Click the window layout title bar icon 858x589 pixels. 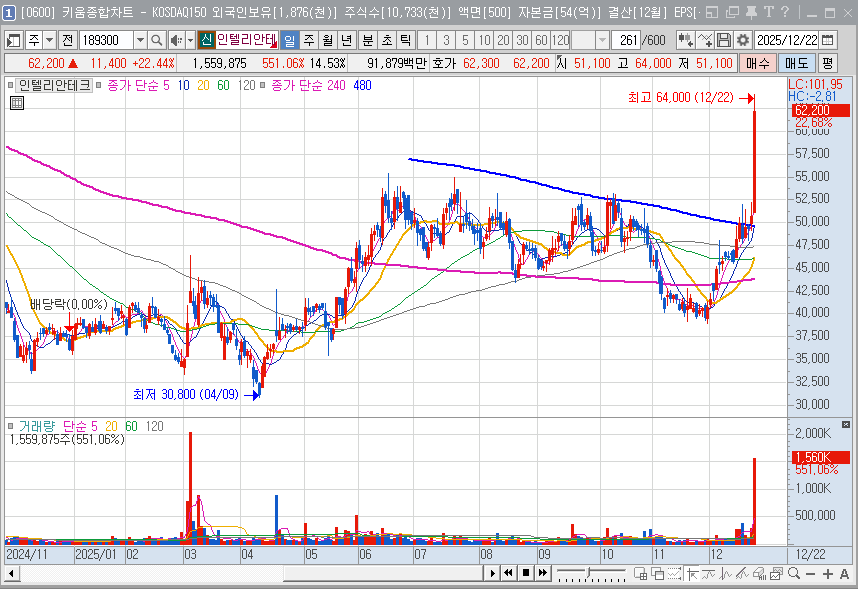[712, 12]
